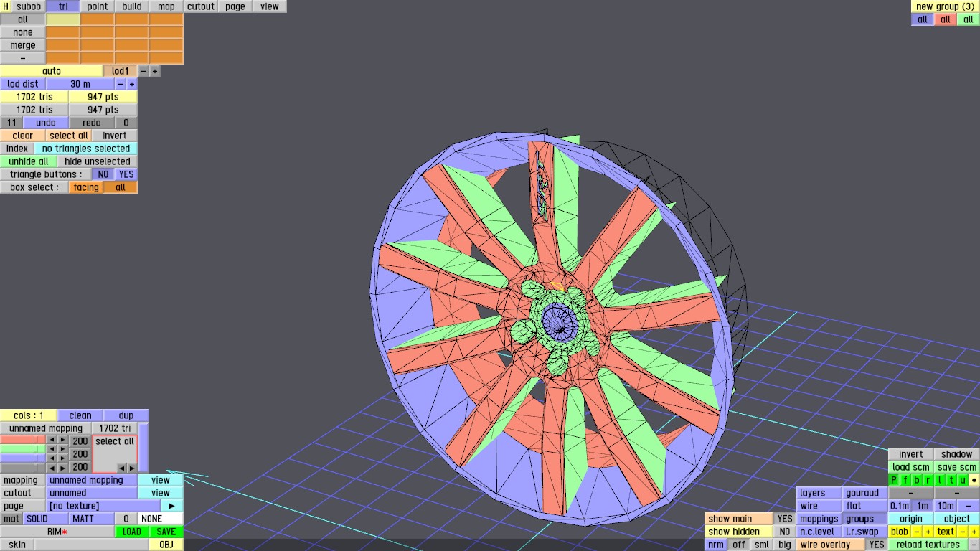Screen dimensions: 980x551
Task: Set triangle buttons to NO
Action: [103, 174]
